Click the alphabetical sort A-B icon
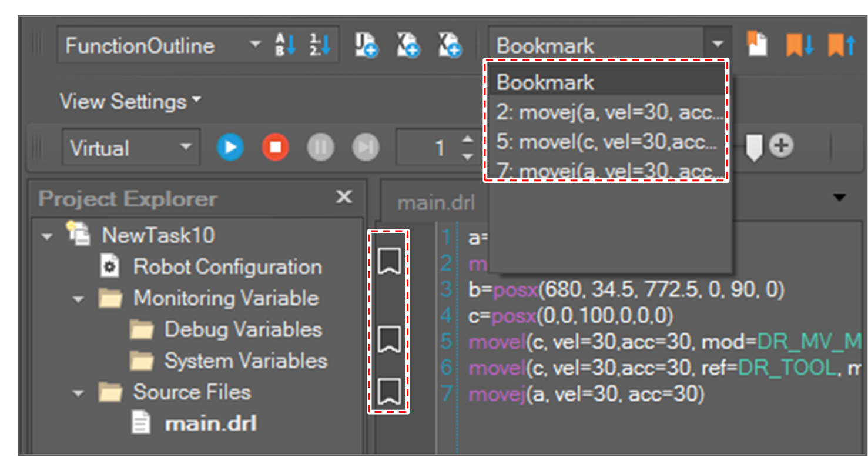The image size is (868, 457). pyautogui.click(x=286, y=45)
